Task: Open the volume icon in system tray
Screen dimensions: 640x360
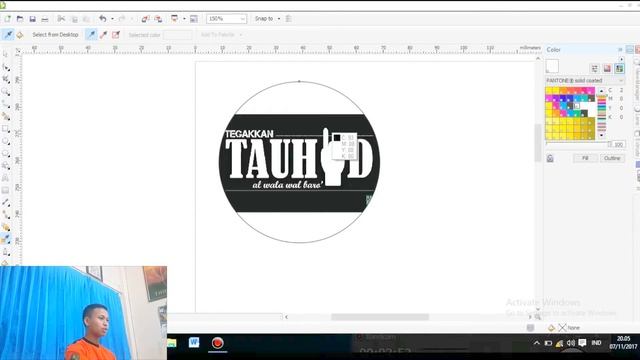Action: (571, 343)
